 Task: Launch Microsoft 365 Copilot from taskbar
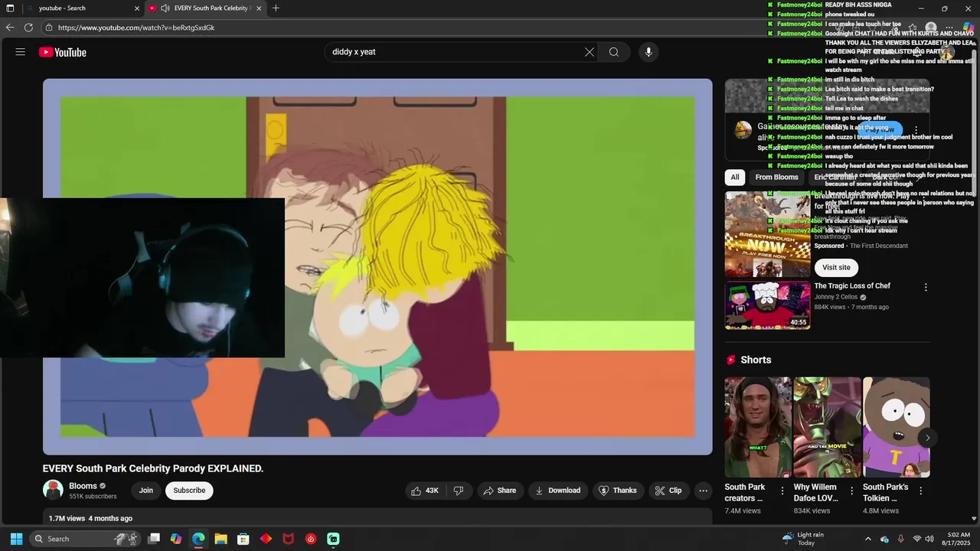[176, 539]
